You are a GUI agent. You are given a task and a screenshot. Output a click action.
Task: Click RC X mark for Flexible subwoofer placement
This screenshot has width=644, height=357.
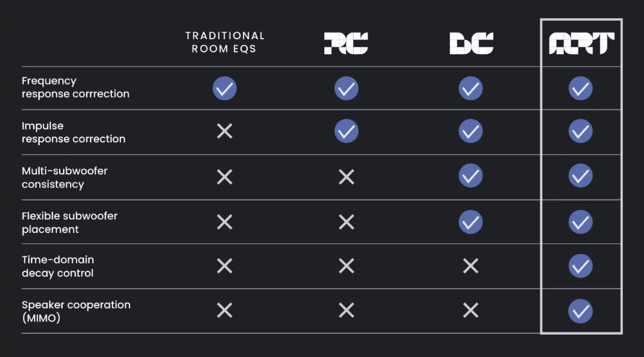point(346,222)
